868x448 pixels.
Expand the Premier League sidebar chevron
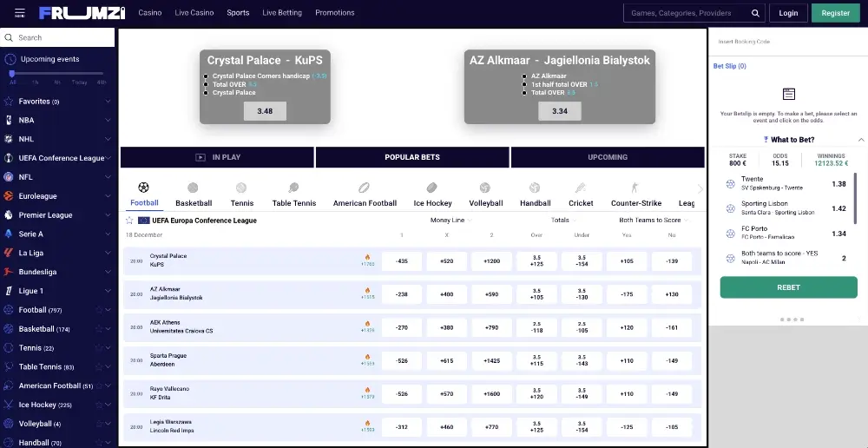[108, 214]
